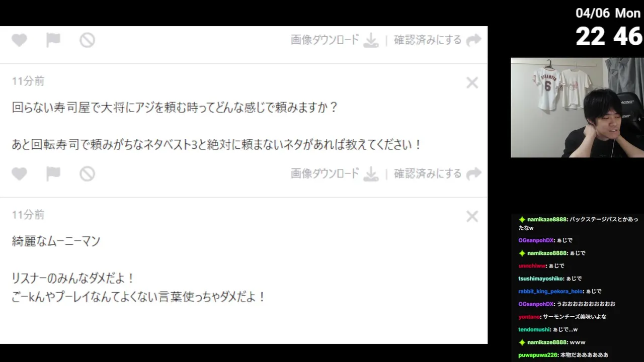The image size is (644, 362).
Task: Dismiss the sushi question message with X
Action: [x=472, y=83]
